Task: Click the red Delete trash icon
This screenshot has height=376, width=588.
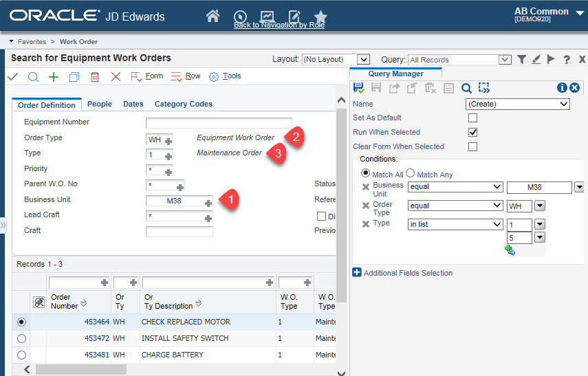Action: tap(95, 77)
